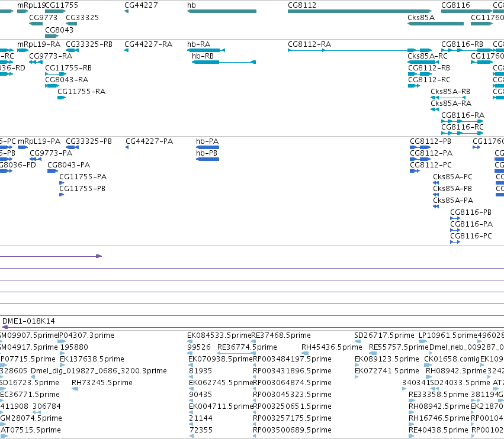Select the Cks85A gene label
504x439 pixels.
click(x=421, y=17)
